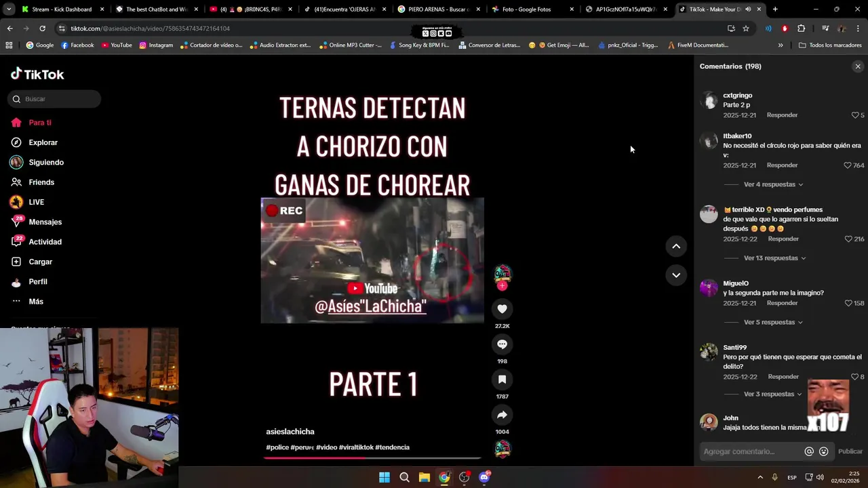Screen dimensions: 868x488
Task: Open a new browser tab
Action: pos(775,9)
